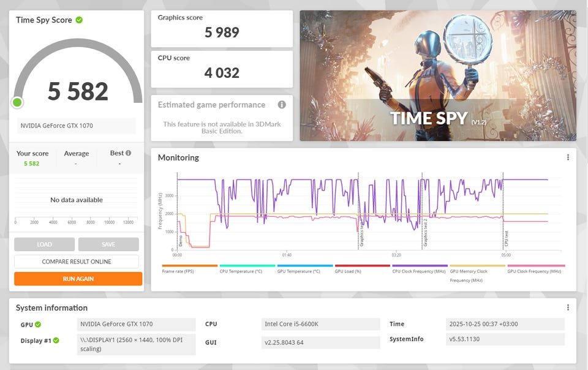Select the SystemInfo version v5.53.1130

coord(505,339)
